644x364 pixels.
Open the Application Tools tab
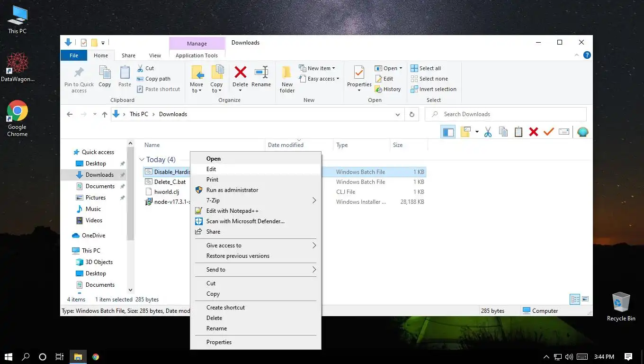pyautogui.click(x=197, y=55)
